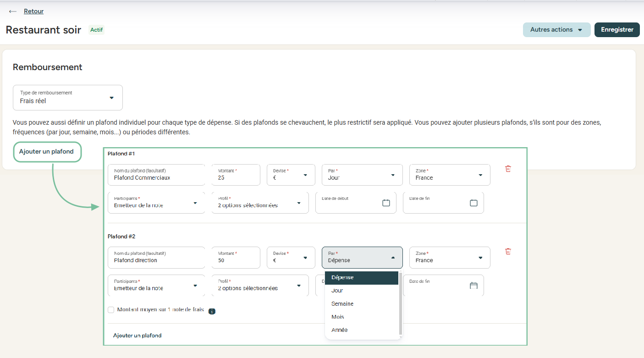Follow the Retour link
This screenshot has height=358, width=644.
33,11
